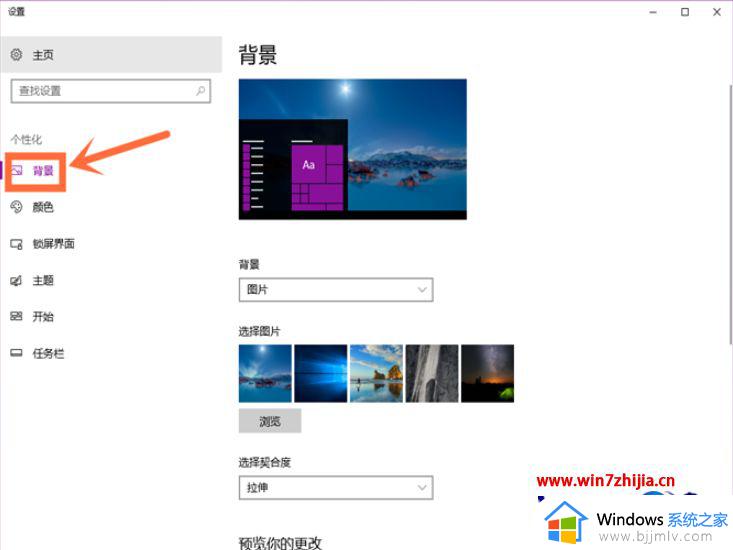Image resolution: width=733 pixels, height=550 pixels.
Task: Choose the Milky Way tent wallpaper thumbnail
Action: click(x=488, y=373)
